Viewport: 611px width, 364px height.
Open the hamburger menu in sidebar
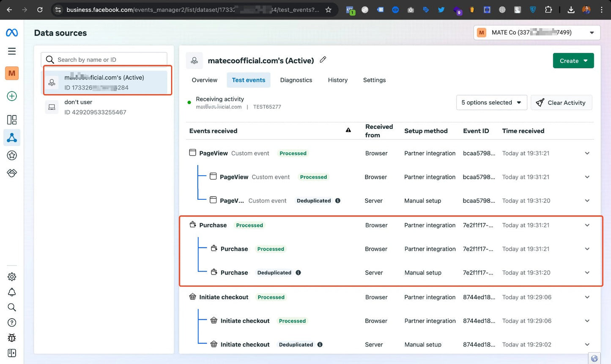click(x=12, y=51)
